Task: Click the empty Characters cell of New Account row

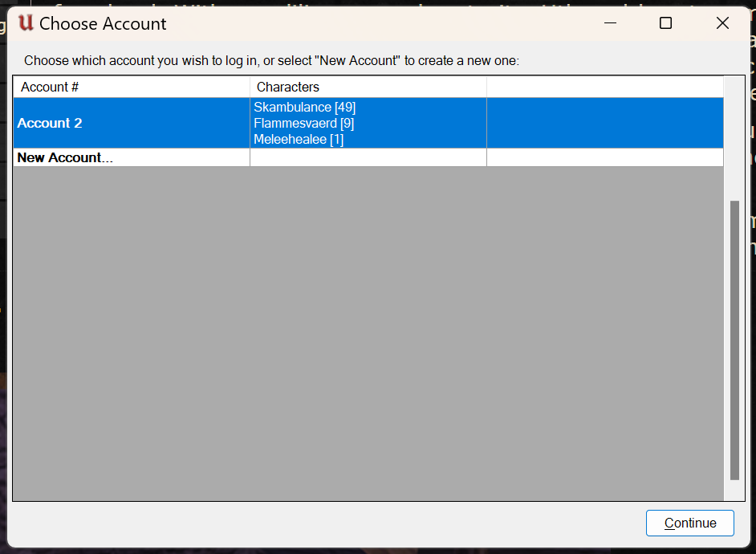Action: click(x=368, y=157)
